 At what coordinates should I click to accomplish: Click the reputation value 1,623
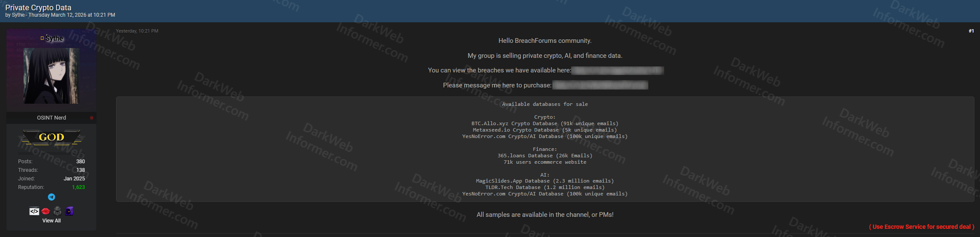tap(78, 187)
